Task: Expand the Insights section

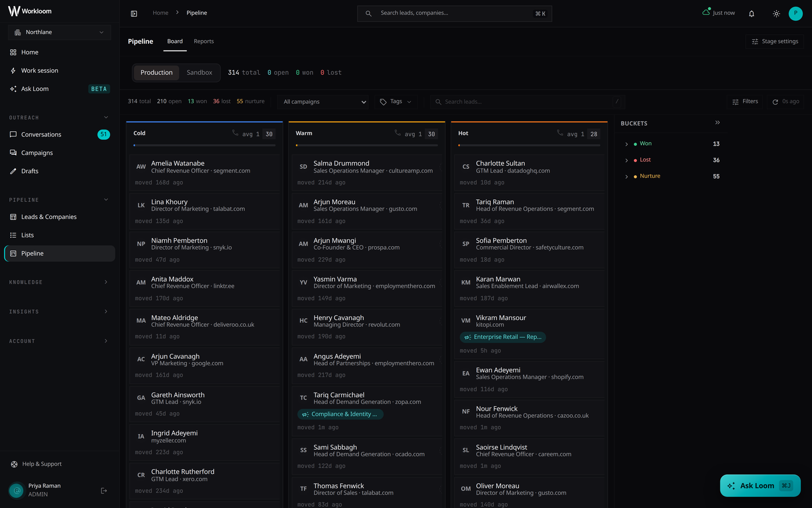Action: click(59, 312)
